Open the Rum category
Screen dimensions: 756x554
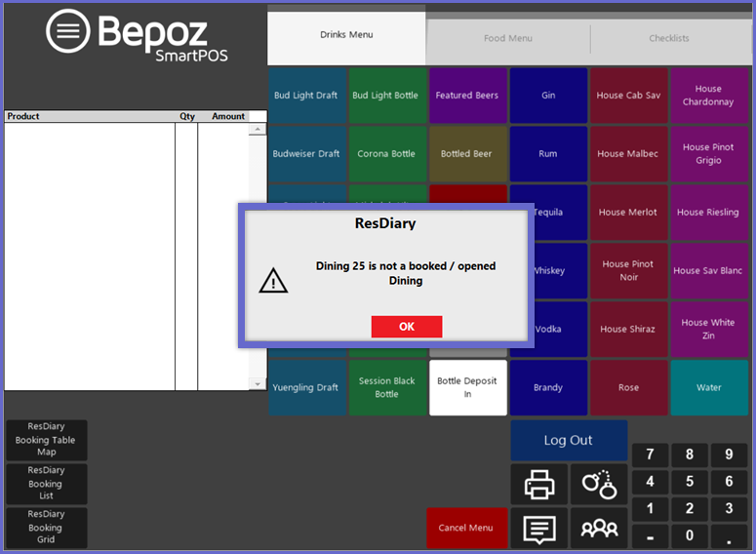point(548,154)
